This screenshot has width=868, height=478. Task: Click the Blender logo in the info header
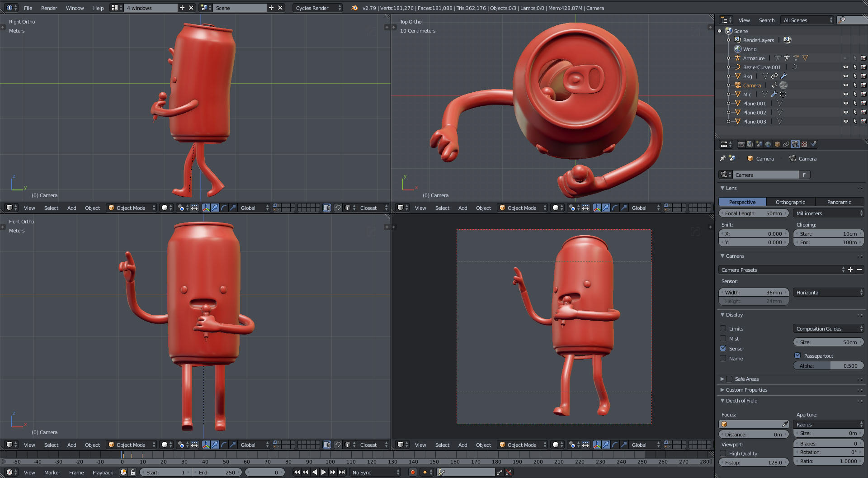click(354, 8)
